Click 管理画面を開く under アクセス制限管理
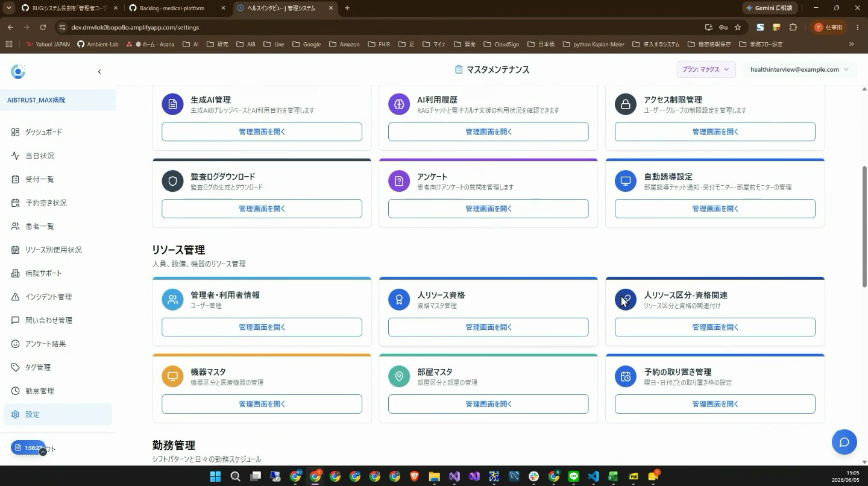Image resolution: width=868 pixels, height=486 pixels. [x=715, y=131]
